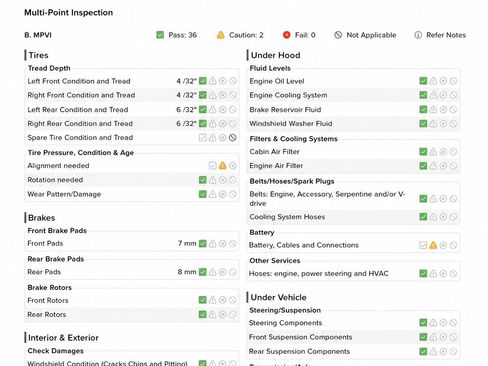The width and height of the screenshot is (488, 366).
Task: Click the Caution: 2 legend indicator
Action: click(x=240, y=35)
